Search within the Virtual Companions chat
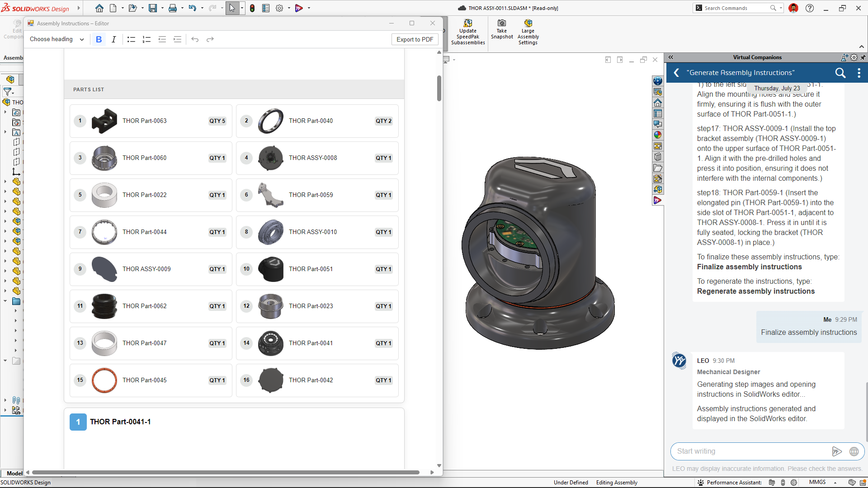 pyautogui.click(x=840, y=73)
